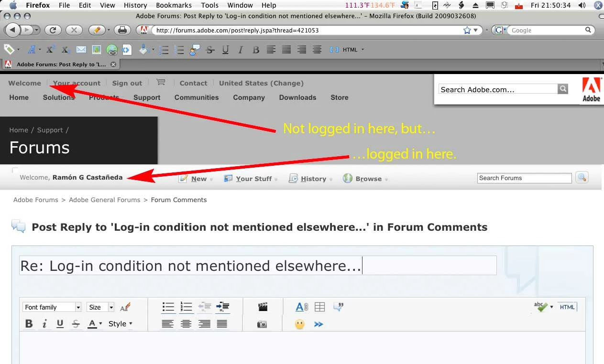This screenshot has height=364, width=604.
Task: Expand the Your Stuff menu
Action: click(251, 179)
